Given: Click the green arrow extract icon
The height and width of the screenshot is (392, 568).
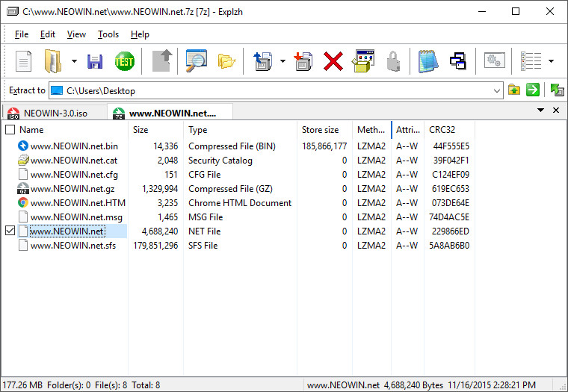Looking at the screenshot, I should [x=533, y=90].
